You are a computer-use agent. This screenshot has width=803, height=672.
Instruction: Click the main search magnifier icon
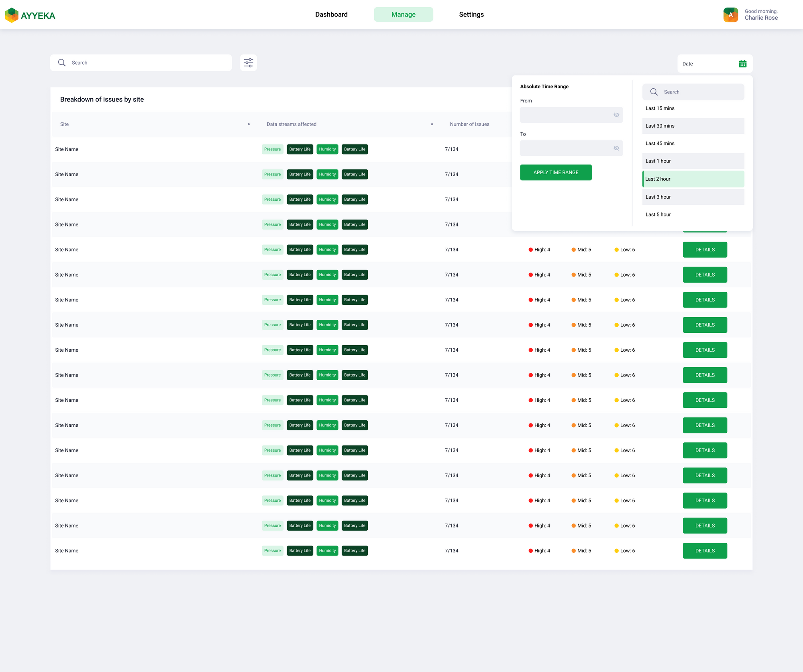click(62, 63)
